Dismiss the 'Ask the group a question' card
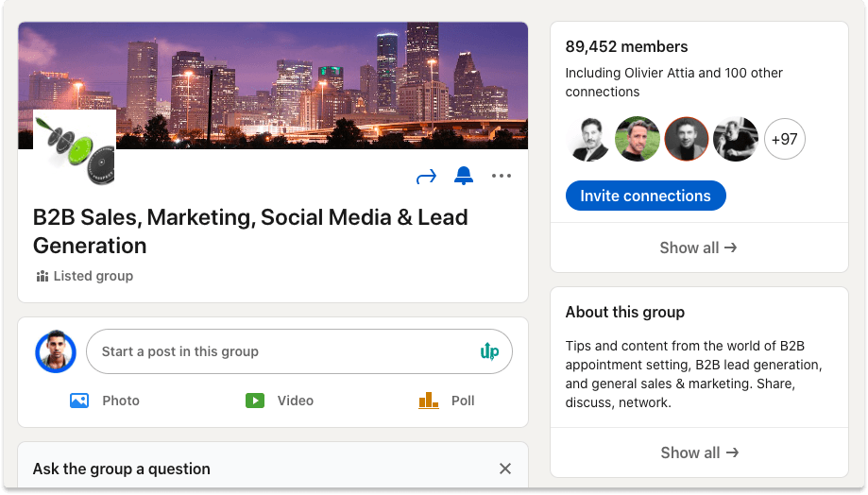868x495 pixels. (505, 469)
